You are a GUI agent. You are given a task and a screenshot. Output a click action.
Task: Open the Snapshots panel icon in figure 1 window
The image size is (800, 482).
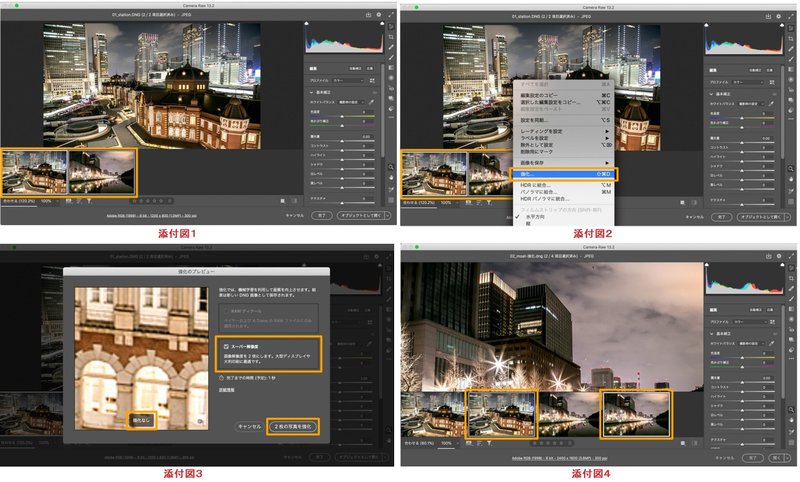pyautogui.click(x=391, y=98)
